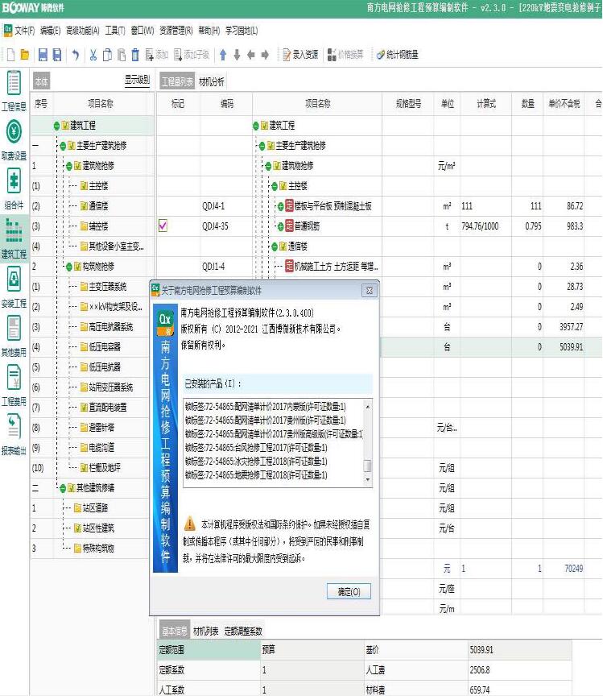
Task: Collapse 建筑工程 node in right table
Action: 256,126
